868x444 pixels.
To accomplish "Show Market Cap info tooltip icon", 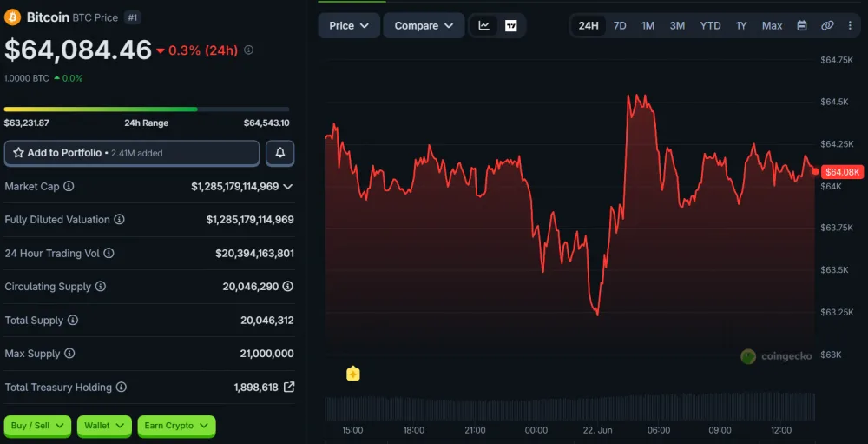I will click(69, 186).
